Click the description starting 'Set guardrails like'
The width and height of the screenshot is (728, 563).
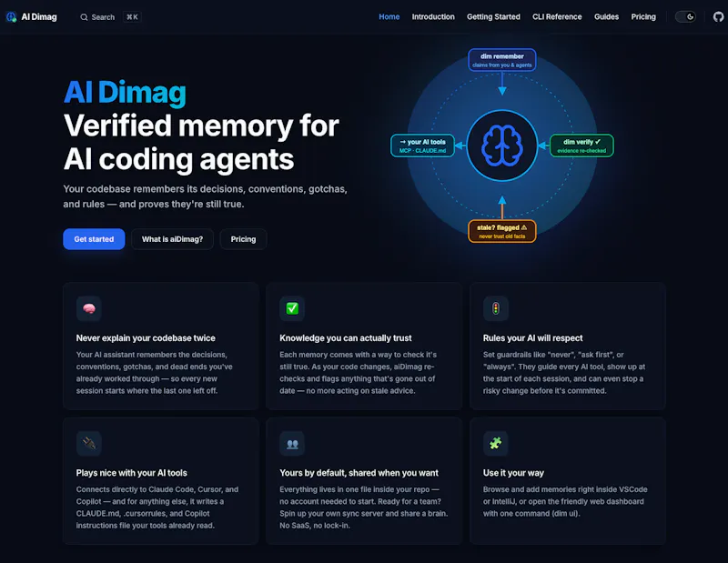[564, 373]
